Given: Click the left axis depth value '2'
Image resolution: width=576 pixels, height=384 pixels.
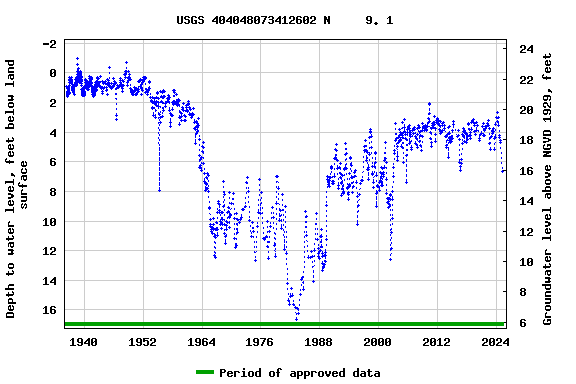Looking at the screenshot, I should tap(53, 103).
